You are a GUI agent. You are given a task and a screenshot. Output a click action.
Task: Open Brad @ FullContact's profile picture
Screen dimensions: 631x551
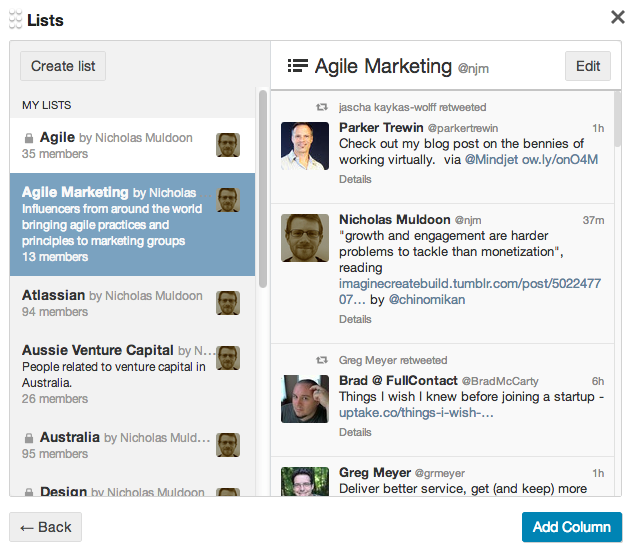305,399
